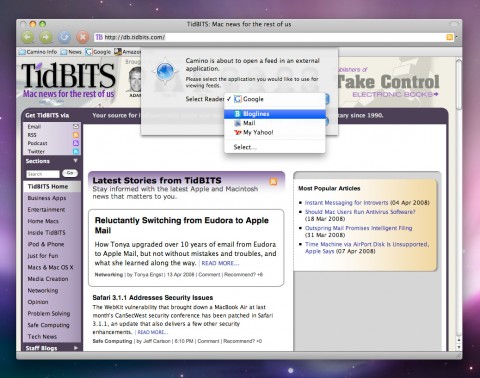Click the Email envelope icon in sidebar
This screenshot has width=480, height=378.
(x=76, y=126)
